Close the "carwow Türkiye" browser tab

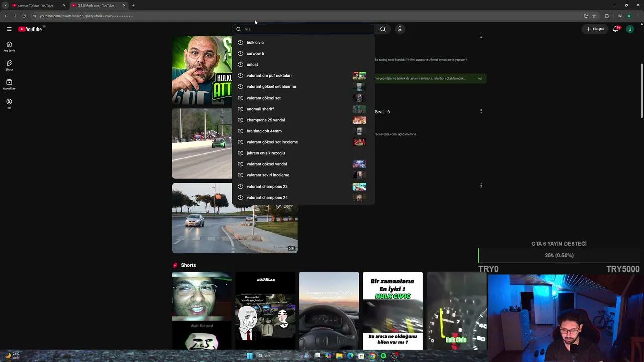point(64,5)
